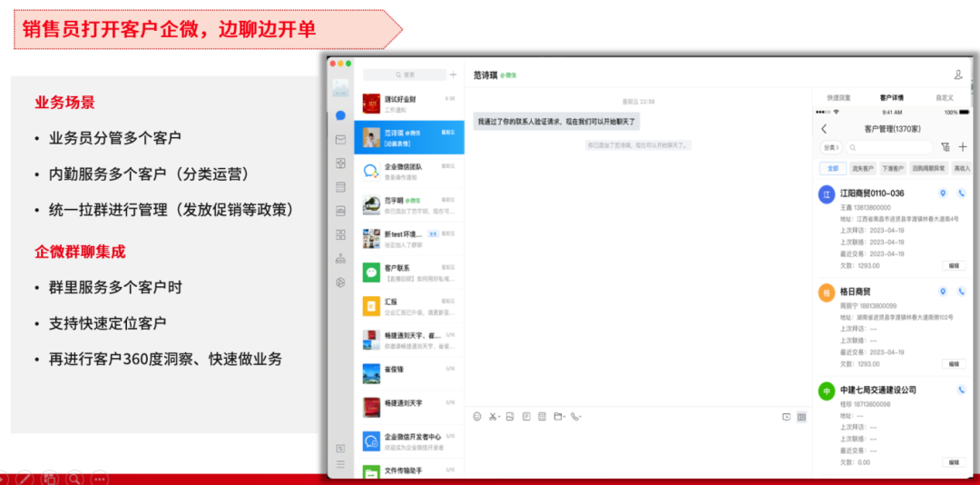Insert an emoji with the smiley icon
980x485 pixels.
click(477, 416)
